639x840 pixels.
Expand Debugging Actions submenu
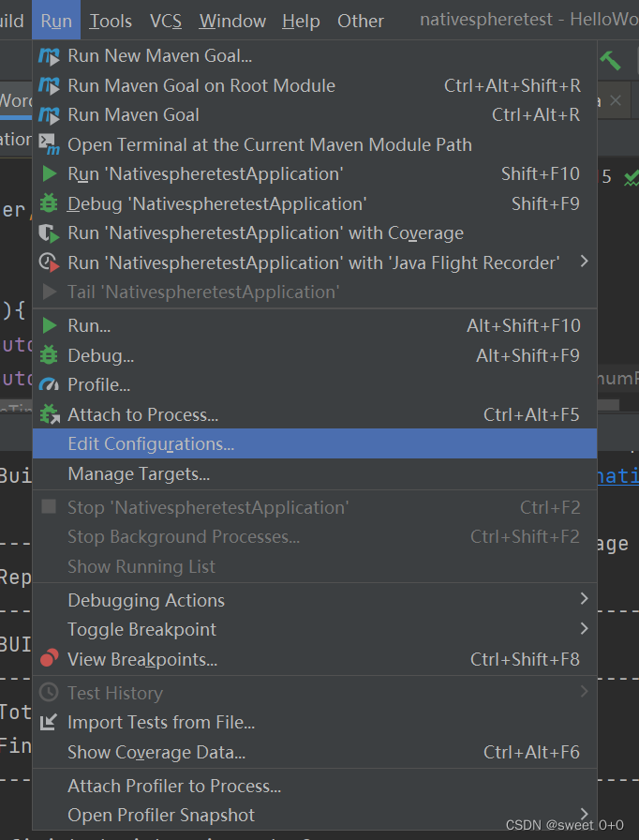[x=585, y=599]
